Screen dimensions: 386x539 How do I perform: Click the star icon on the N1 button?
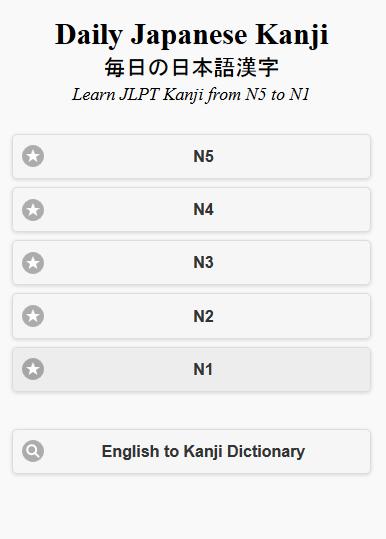33,369
